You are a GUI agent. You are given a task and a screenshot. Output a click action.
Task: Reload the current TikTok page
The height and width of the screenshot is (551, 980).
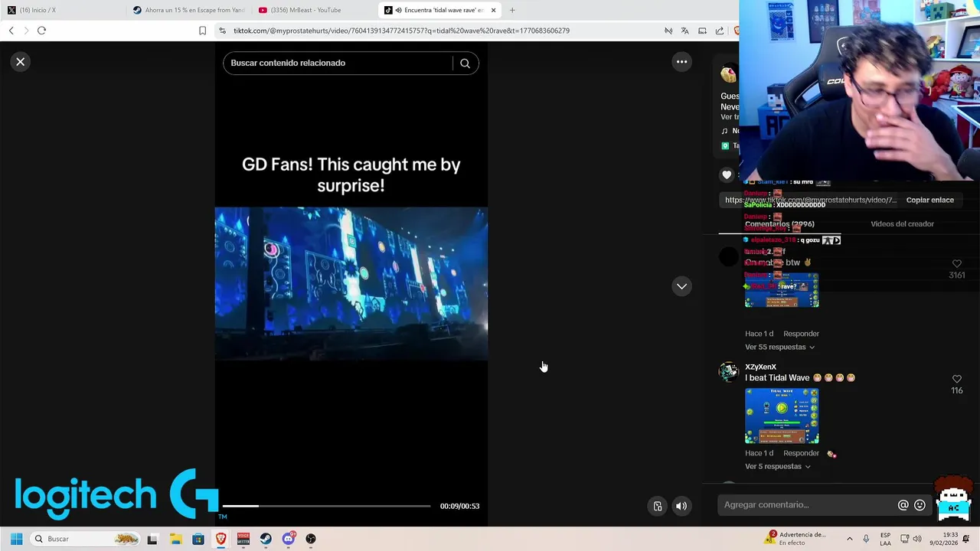point(41,31)
